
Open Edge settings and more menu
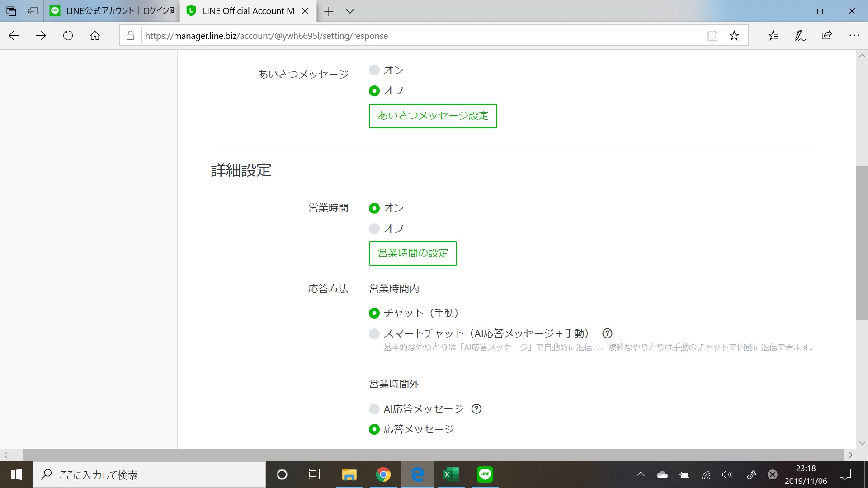click(x=854, y=35)
